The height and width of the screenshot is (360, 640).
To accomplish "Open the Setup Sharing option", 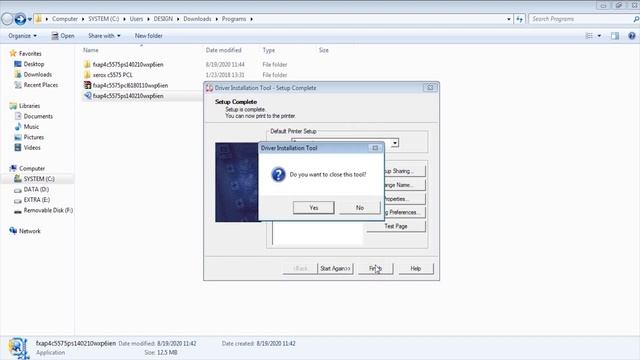I will (x=404, y=171).
